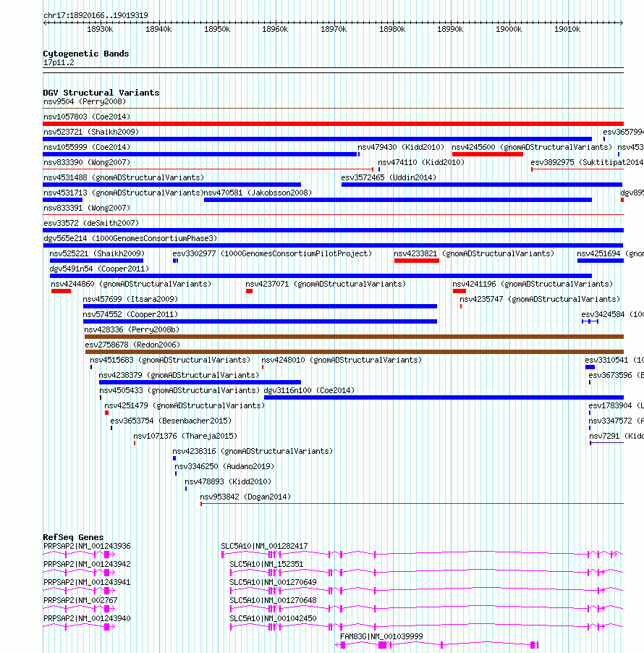Open esv3653754 (Besenbacher2015) label
The width and height of the screenshot is (644, 653).
(171, 421)
